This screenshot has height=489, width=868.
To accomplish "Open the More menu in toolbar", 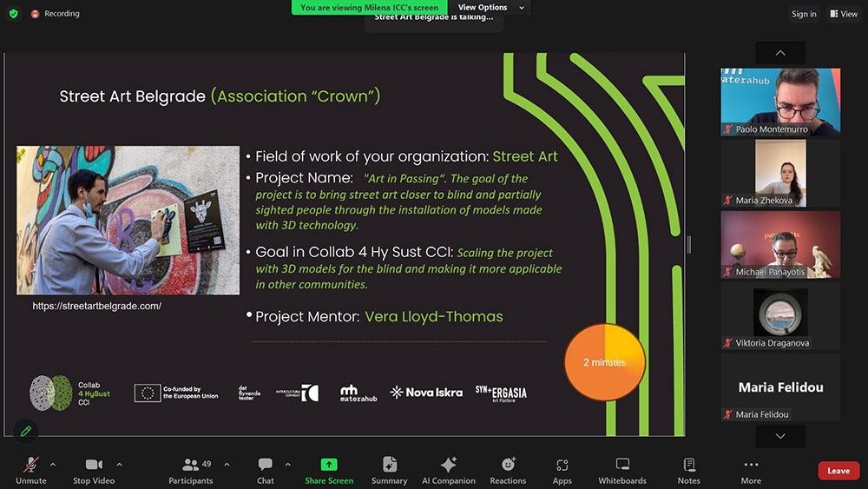I will click(x=751, y=470).
